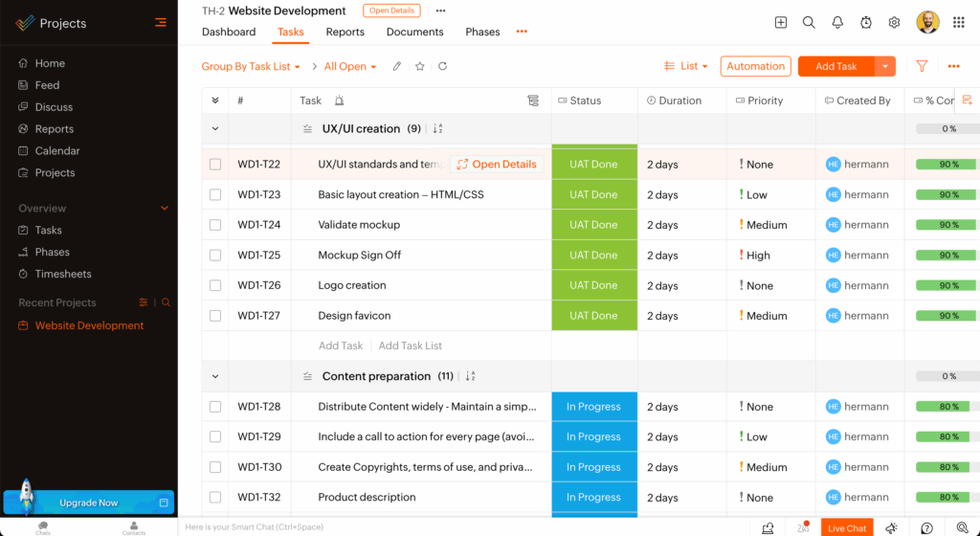Screen dimensions: 980x536
Task: Click the reminder icon next to Task header
Action: [x=340, y=100]
